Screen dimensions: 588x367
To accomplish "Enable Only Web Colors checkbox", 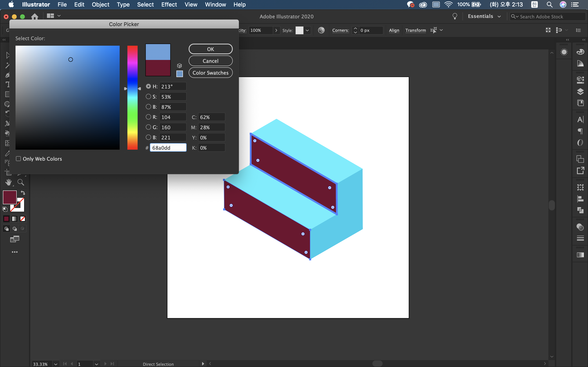I will 18,159.
